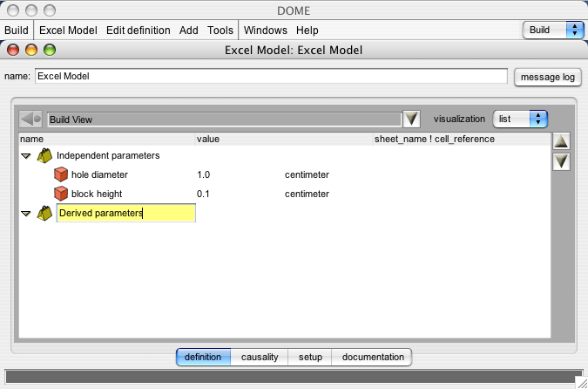The width and height of the screenshot is (588, 389).
Task: Click the sheet_name ! cell_reference column header
Action: (x=462, y=139)
